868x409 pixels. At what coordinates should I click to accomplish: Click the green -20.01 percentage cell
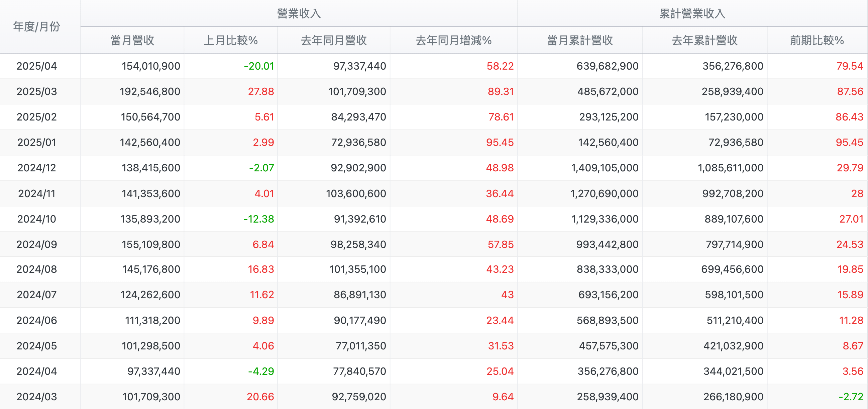coord(259,66)
